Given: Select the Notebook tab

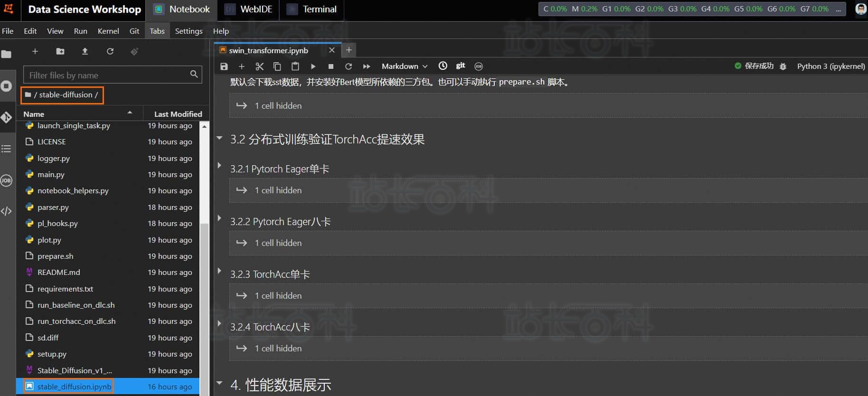Looking at the screenshot, I should coord(182,9).
